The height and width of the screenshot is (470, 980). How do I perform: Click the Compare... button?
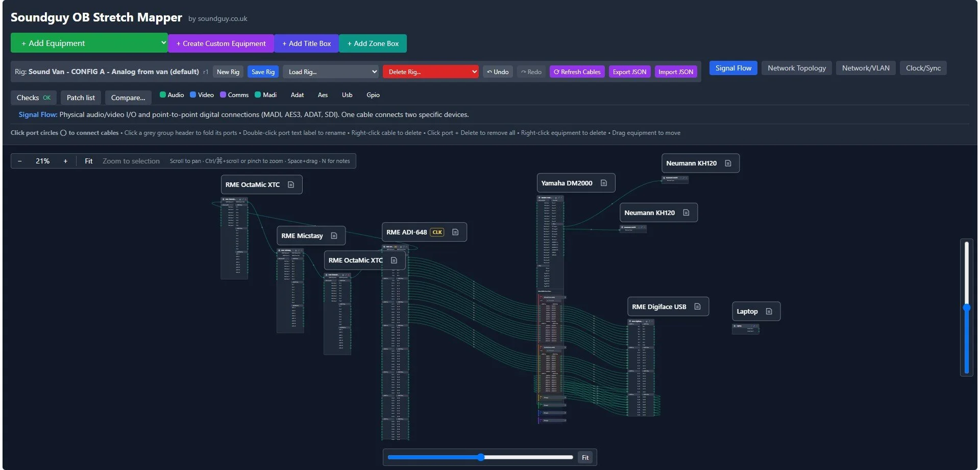coord(128,98)
